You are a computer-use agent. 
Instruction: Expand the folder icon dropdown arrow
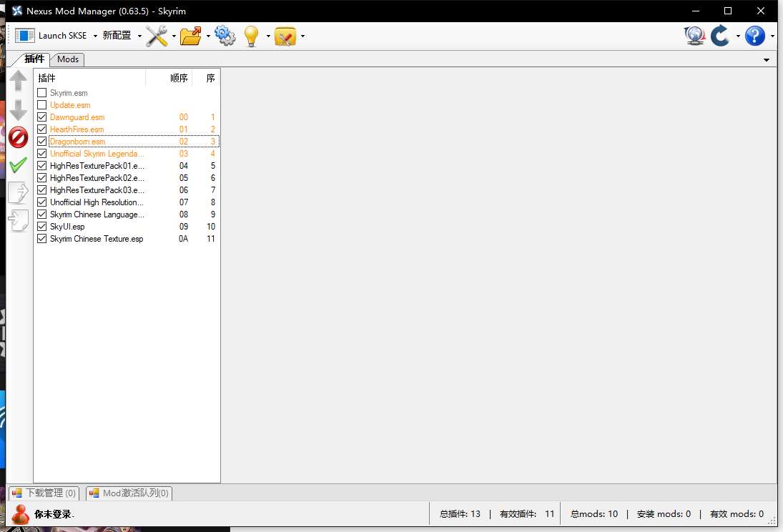[208, 36]
